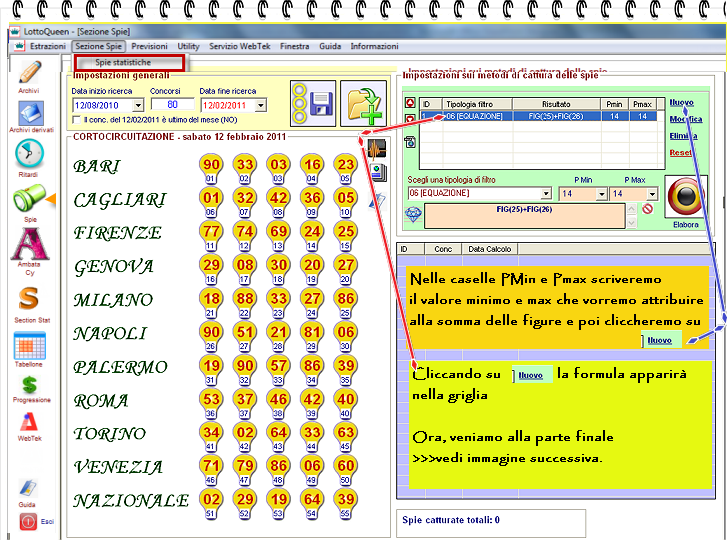Screen dimensions: 727x540
Task: Click the Pmax column header
Action: (x=643, y=104)
